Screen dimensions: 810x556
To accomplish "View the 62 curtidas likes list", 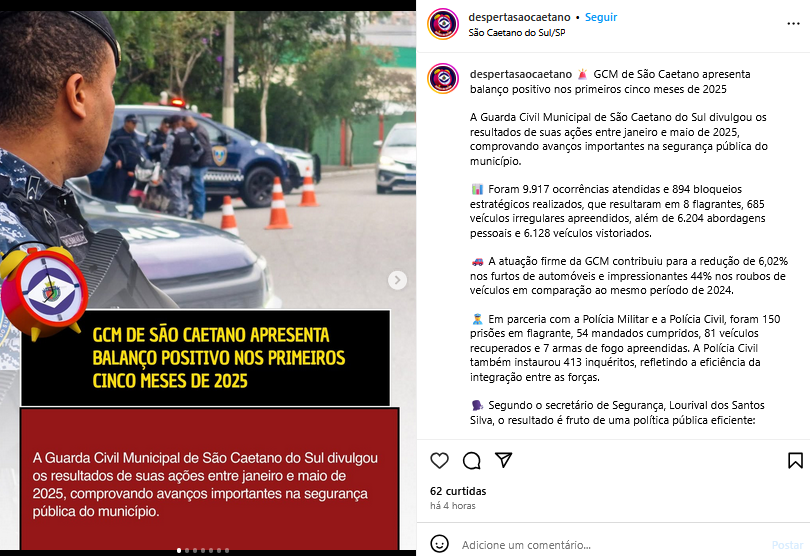I will click(x=458, y=491).
